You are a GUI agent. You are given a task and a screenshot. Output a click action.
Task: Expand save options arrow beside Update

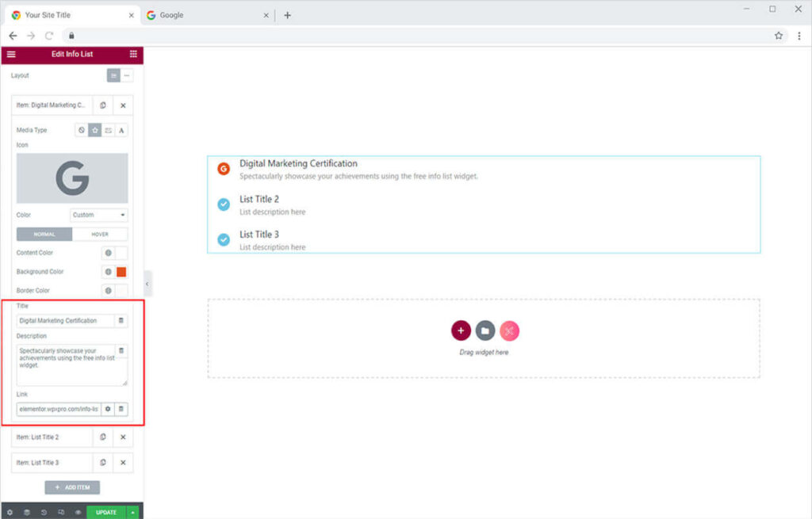(x=132, y=512)
